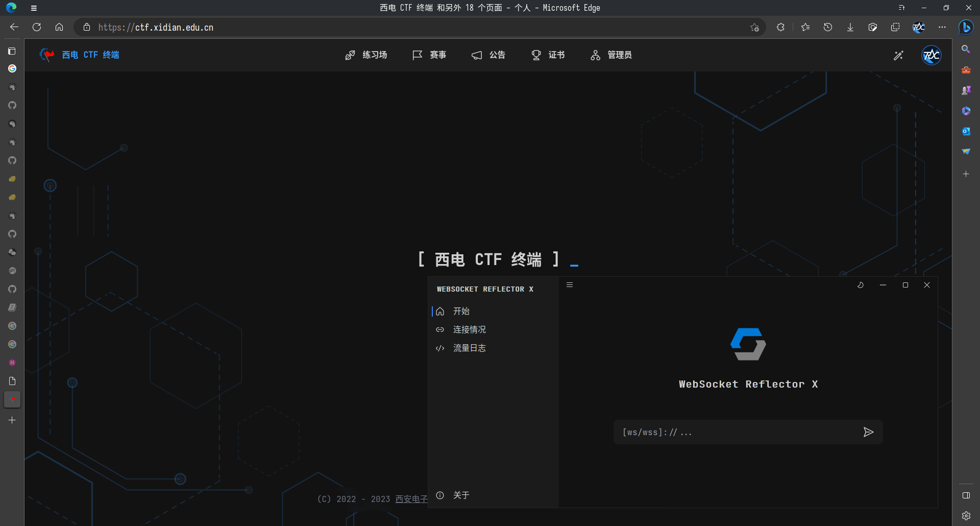Click the 西安电子 footer link
This screenshot has width=980, height=526.
coord(411,499)
